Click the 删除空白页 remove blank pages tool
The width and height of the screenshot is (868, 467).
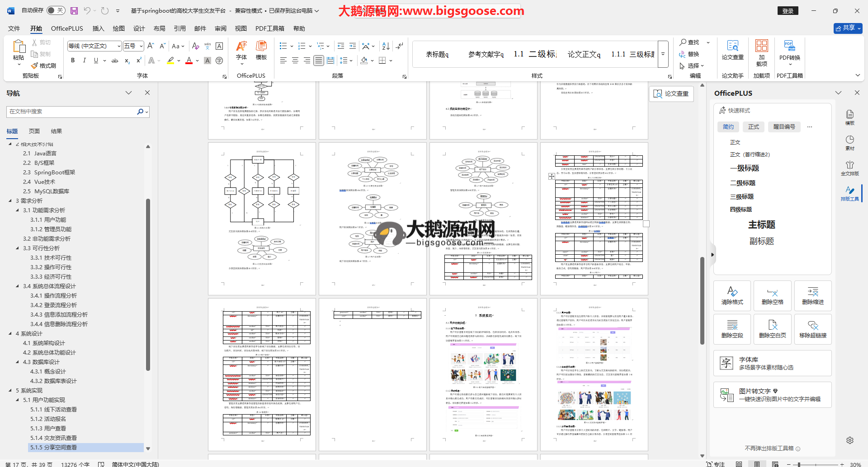tap(772, 329)
